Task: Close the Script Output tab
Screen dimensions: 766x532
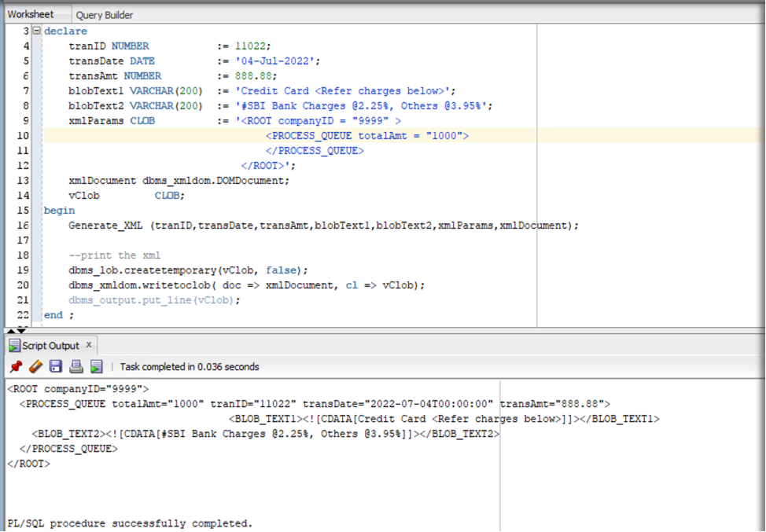Action: coord(89,344)
